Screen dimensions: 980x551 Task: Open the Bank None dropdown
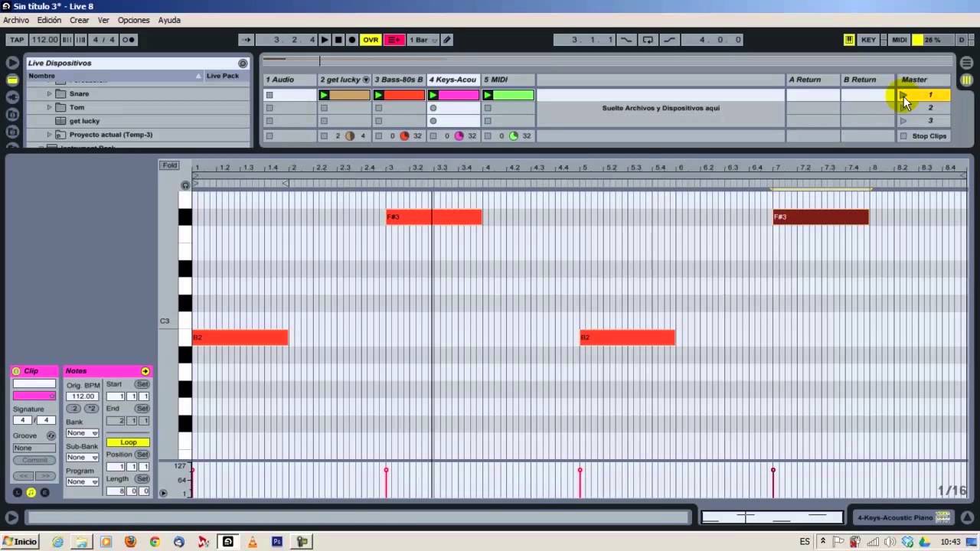[82, 433]
